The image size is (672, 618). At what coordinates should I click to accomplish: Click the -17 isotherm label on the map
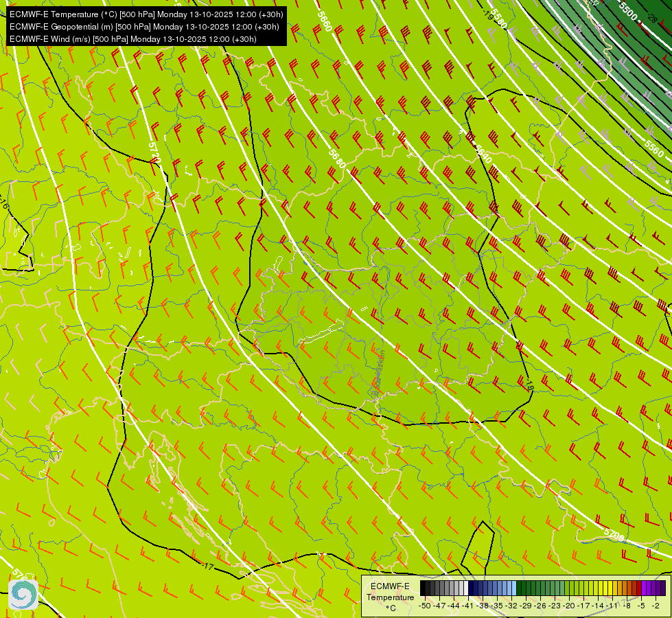click(x=208, y=566)
